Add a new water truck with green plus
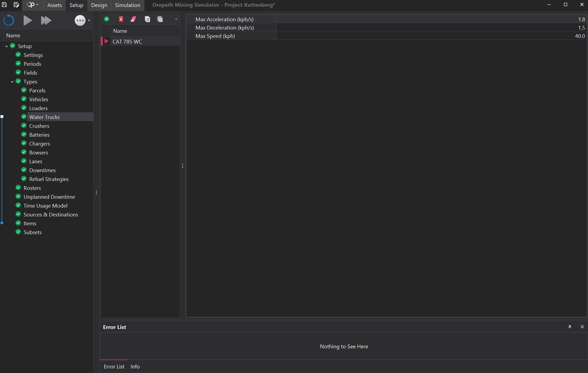 (107, 19)
